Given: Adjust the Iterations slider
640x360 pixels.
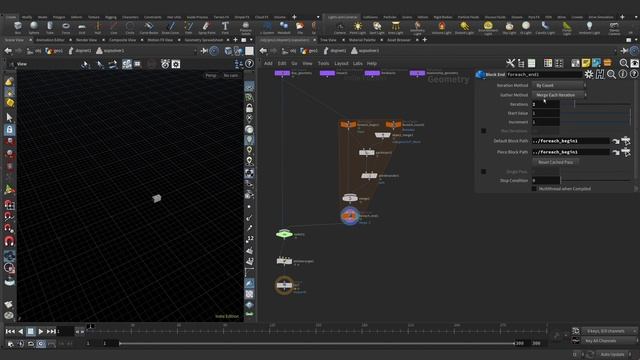Looking at the screenshot, I should click(x=596, y=104).
